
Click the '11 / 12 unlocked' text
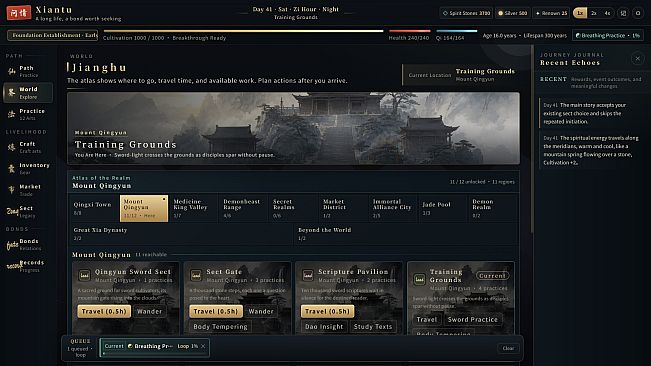(467, 182)
